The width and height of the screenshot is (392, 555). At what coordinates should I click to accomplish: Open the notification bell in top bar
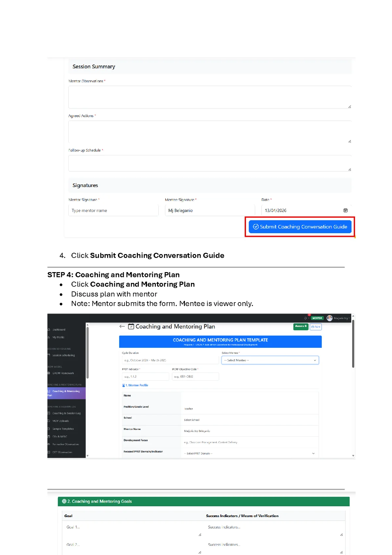coord(305,318)
